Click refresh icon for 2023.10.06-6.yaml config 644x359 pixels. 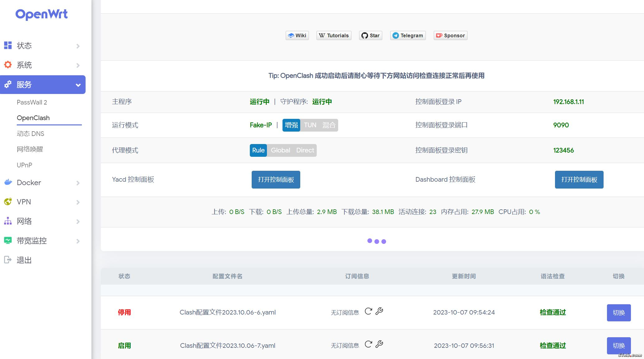tap(368, 311)
